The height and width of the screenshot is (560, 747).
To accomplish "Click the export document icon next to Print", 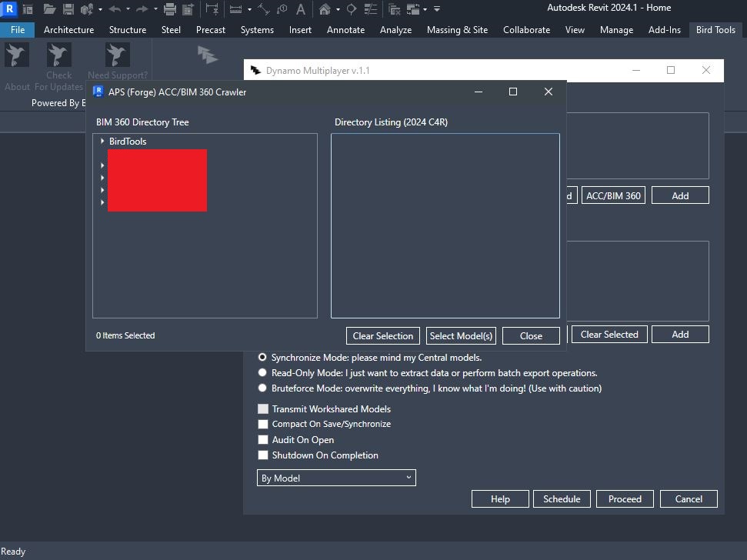I will (x=188, y=8).
